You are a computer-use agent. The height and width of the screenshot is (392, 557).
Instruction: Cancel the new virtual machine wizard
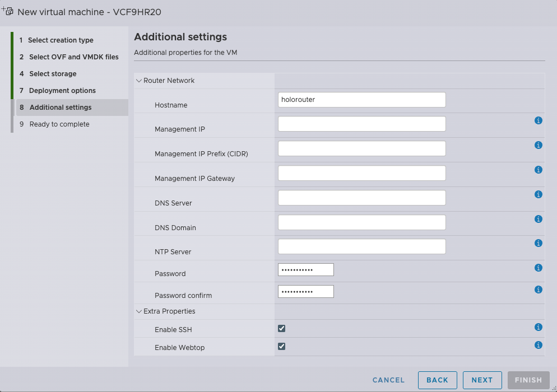click(388, 380)
